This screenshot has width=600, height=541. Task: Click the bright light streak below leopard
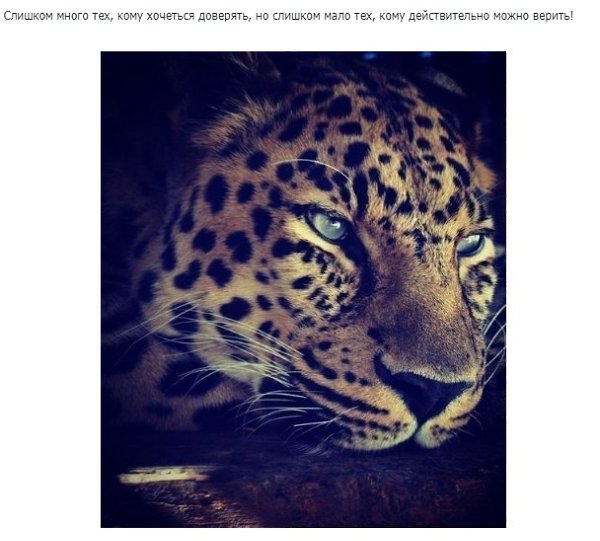point(165,474)
